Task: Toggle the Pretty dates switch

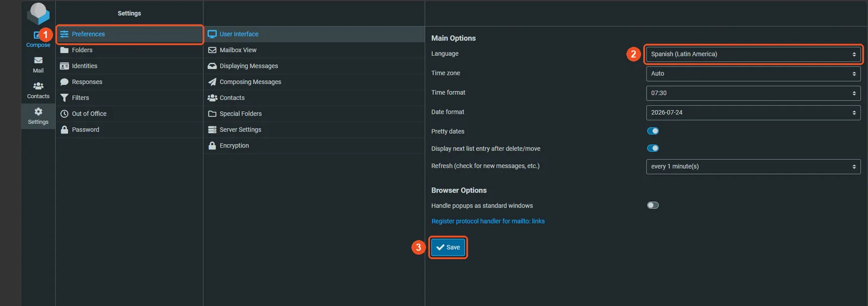Action: (653, 131)
